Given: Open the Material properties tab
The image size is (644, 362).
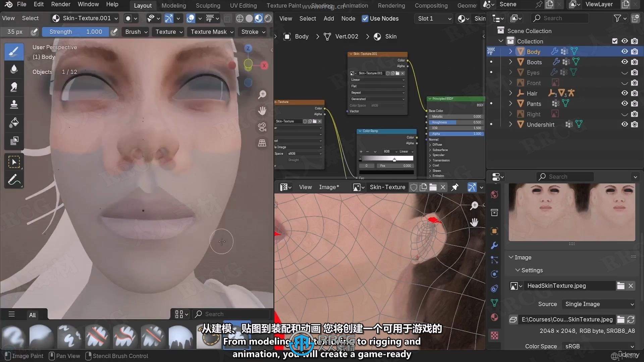Looking at the screenshot, I should pyautogui.click(x=494, y=317).
